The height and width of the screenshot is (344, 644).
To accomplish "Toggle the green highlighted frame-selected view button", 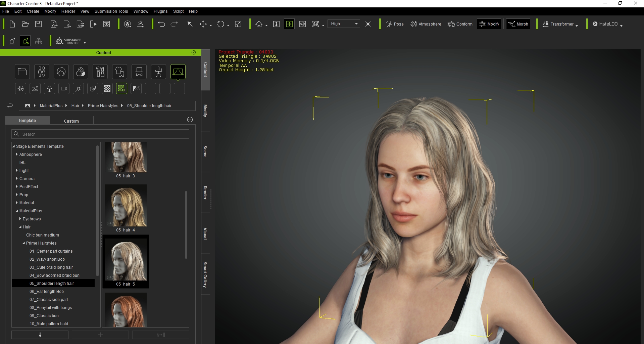I will [x=289, y=24].
